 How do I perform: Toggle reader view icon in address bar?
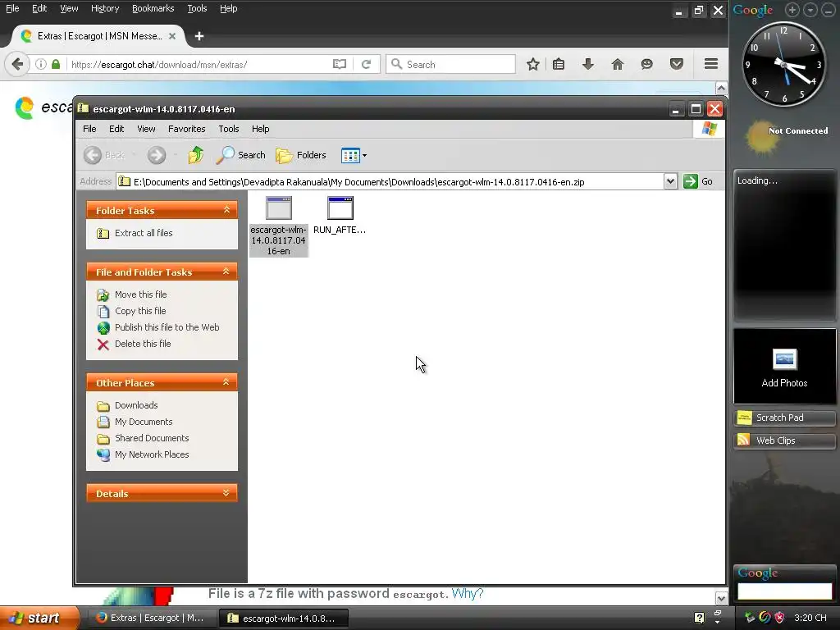click(x=340, y=64)
